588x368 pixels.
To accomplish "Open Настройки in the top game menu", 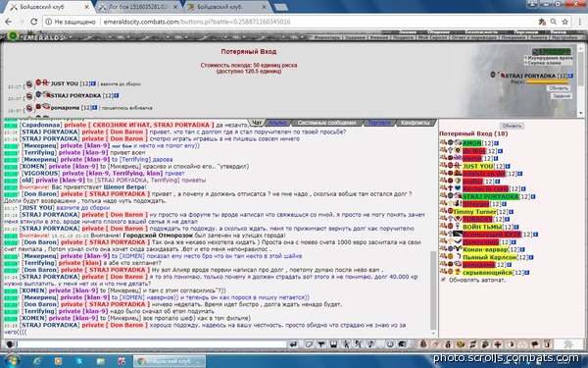I will (x=564, y=37).
